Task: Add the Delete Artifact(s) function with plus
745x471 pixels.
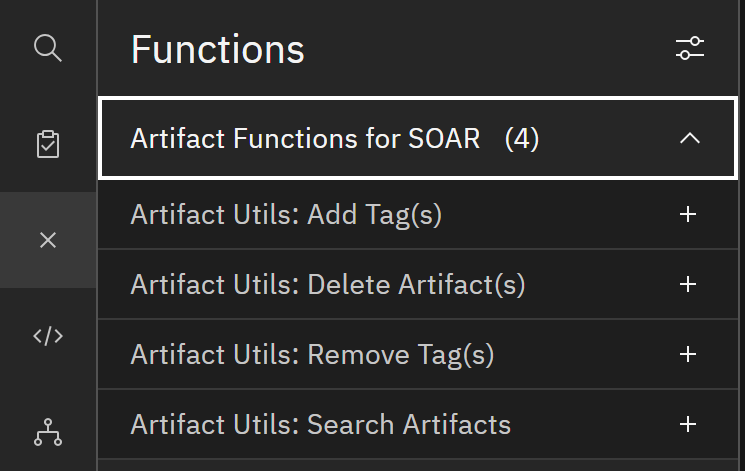Action: coord(688,284)
